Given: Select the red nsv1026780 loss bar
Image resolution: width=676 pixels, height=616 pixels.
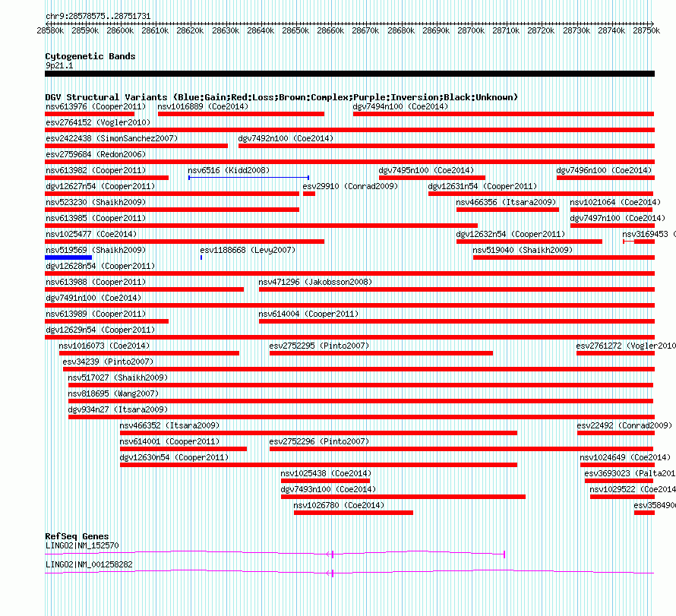Looking at the screenshot, I should tap(353, 513).
